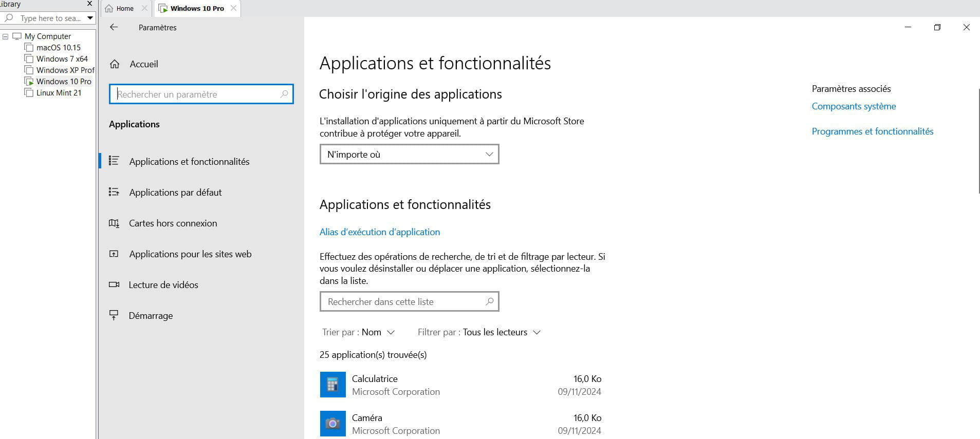
Task: Click the magnifier in Rechercher un paramètre
Action: (284, 94)
